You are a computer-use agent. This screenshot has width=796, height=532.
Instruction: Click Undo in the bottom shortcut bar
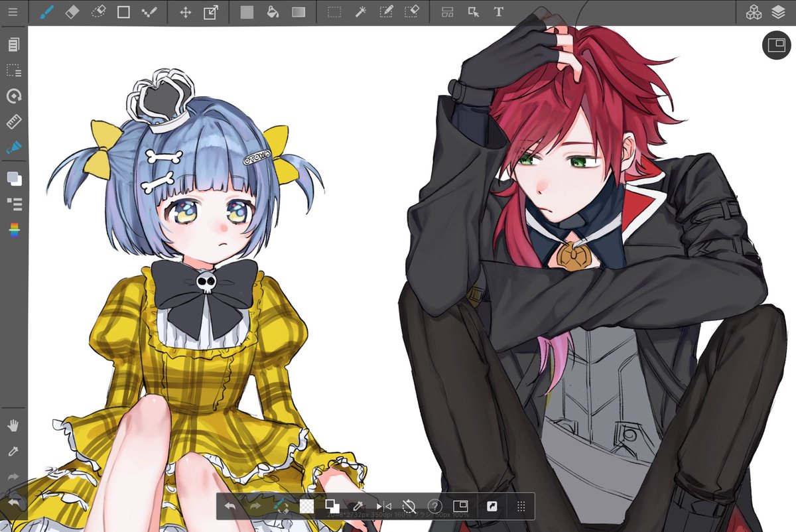[230, 506]
